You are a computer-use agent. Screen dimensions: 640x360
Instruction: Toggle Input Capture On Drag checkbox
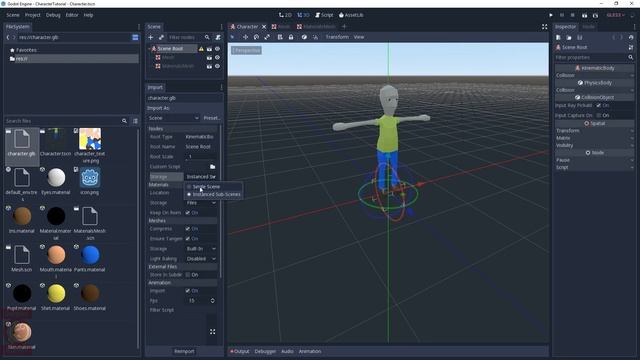[x=599, y=116]
